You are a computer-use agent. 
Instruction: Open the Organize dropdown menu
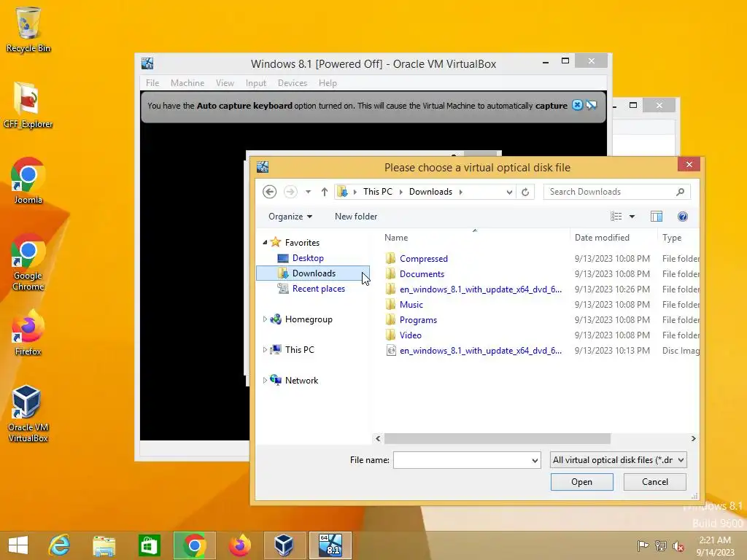[290, 217]
